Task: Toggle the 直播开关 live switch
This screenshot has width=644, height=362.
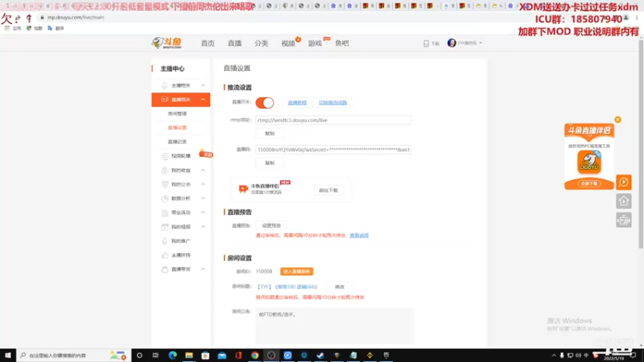Action: pos(265,103)
